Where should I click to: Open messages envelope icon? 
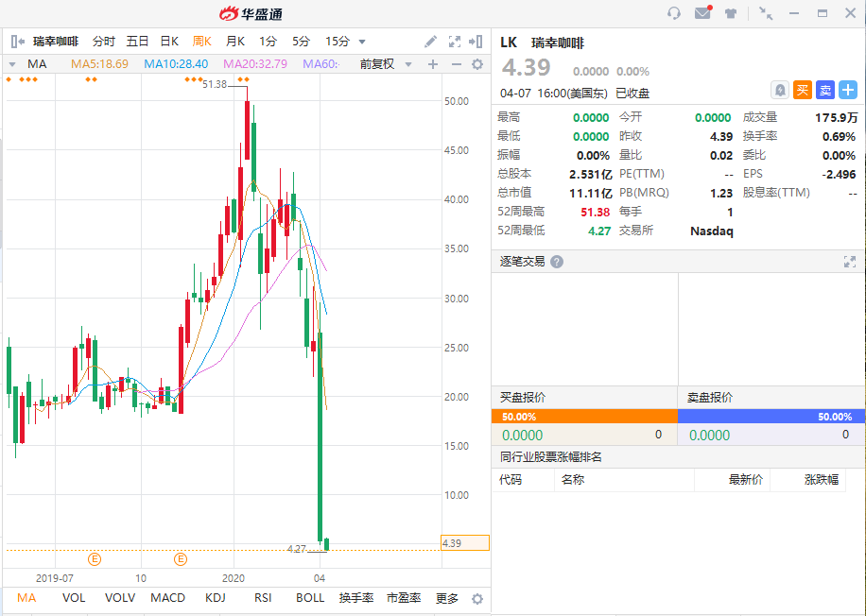[703, 12]
